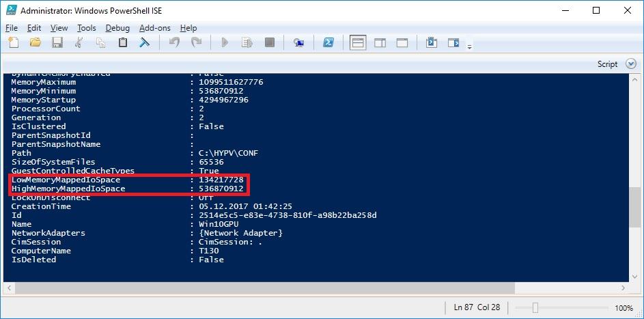The image size is (644, 319).
Task: Click the Generation property name
Action: 36,117
